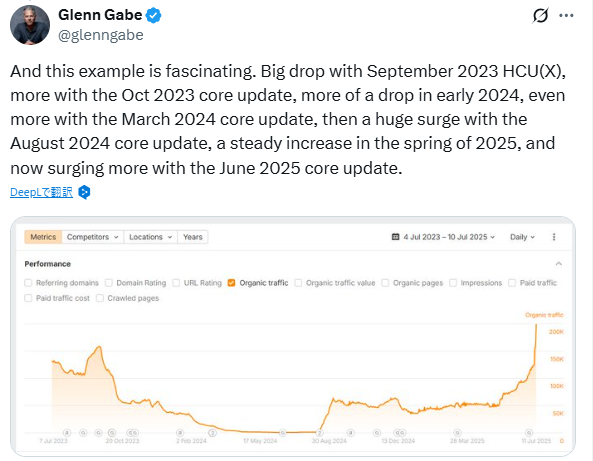This screenshot has width=593, height=461.
Task: Open the three-dot more options menu
Action: [566, 16]
